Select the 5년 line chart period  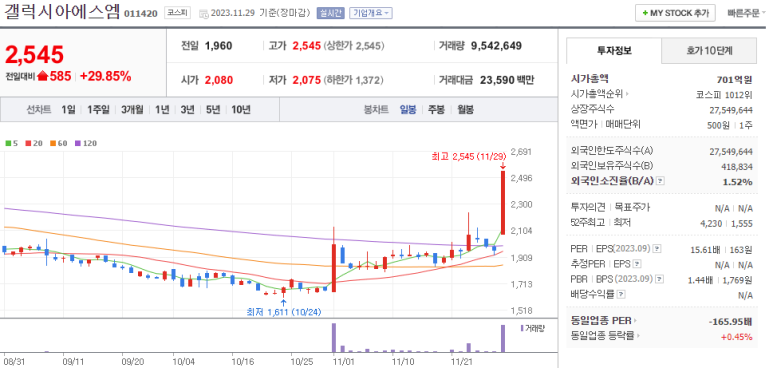point(213,110)
